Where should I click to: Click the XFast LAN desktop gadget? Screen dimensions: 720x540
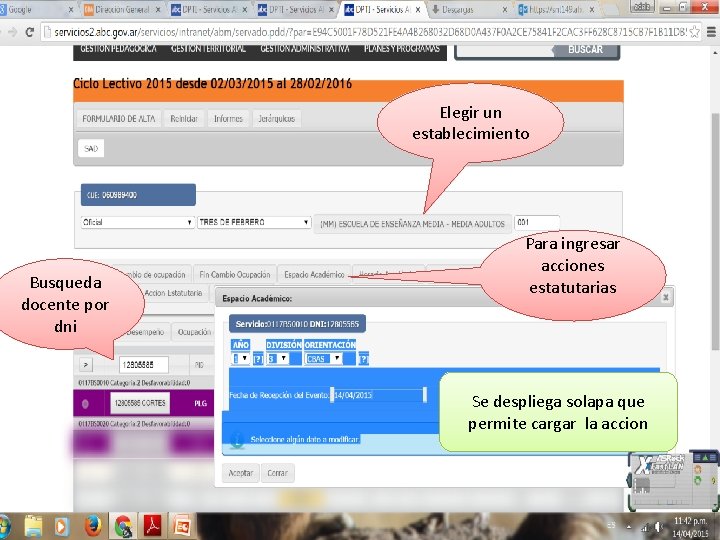point(673,481)
